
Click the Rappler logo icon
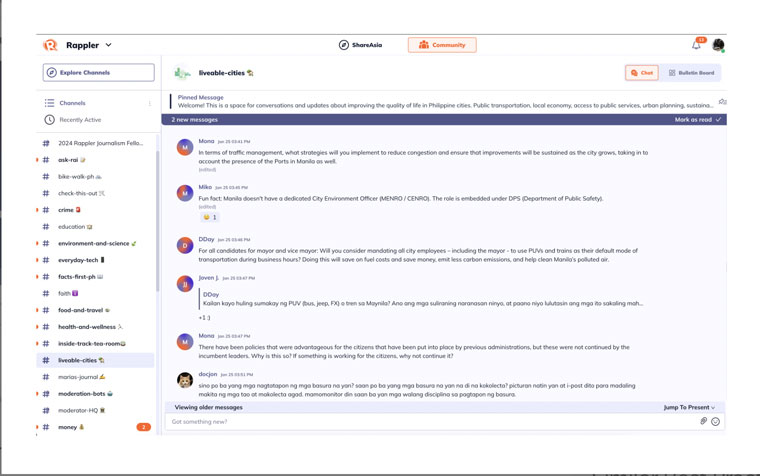[x=50, y=45]
